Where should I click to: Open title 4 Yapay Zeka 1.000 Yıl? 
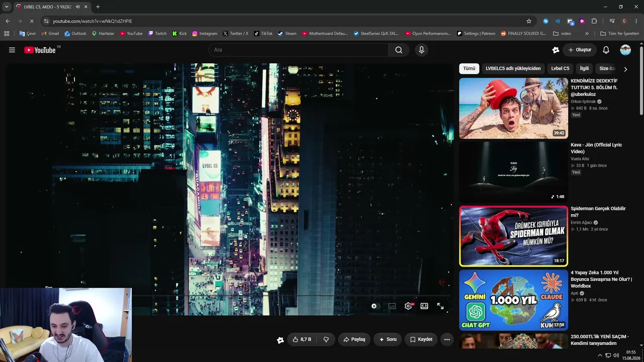pos(601,279)
